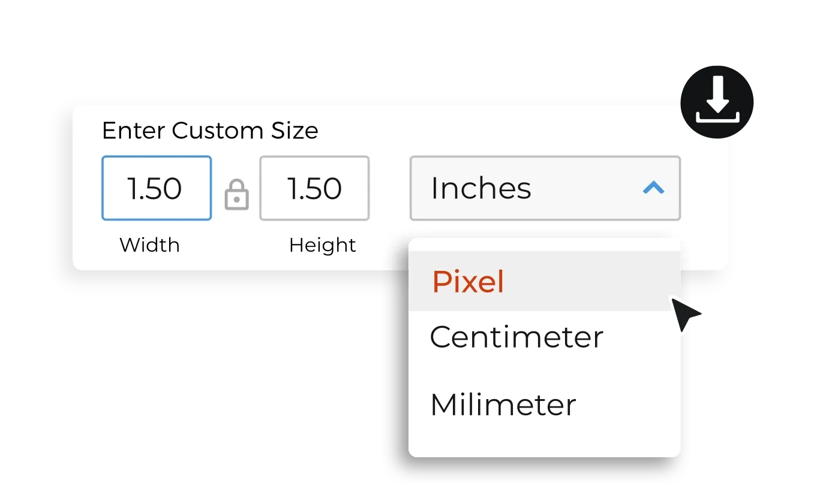The height and width of the screenshot is (504, 823).
Task: Click the Height label under the field
Action: (323, 245)
